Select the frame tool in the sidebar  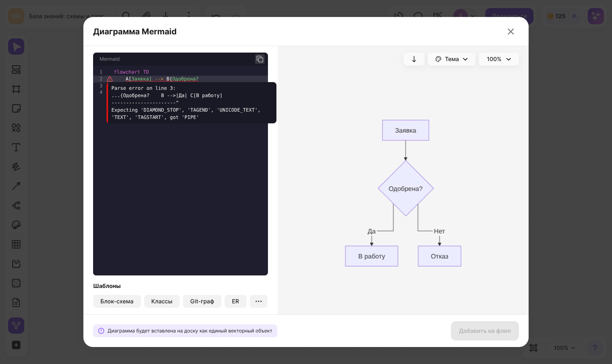tap(16, 89)
